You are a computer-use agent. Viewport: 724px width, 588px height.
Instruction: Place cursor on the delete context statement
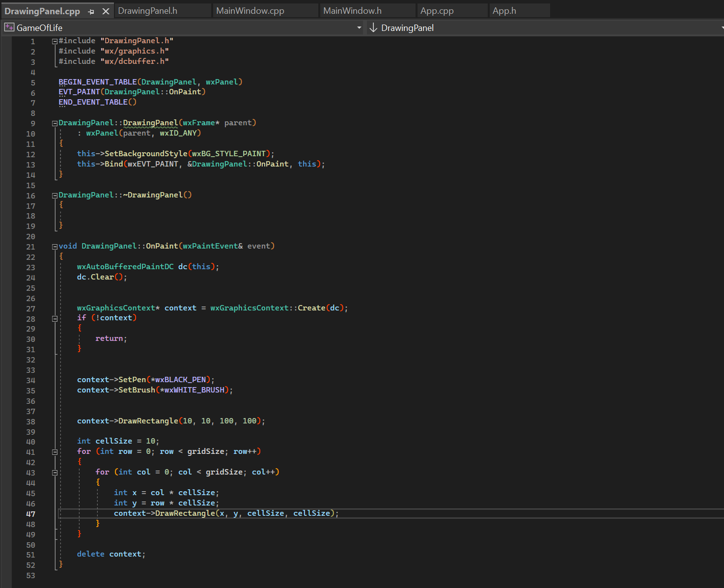pyautogui.click(x=111, y=554)
